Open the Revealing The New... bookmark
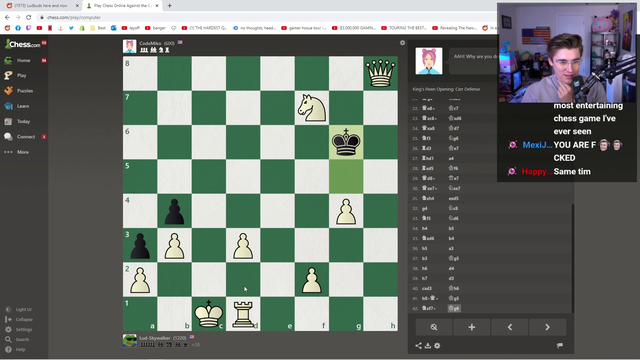This screenshot has height=360, width=640. tap(454, 28)
